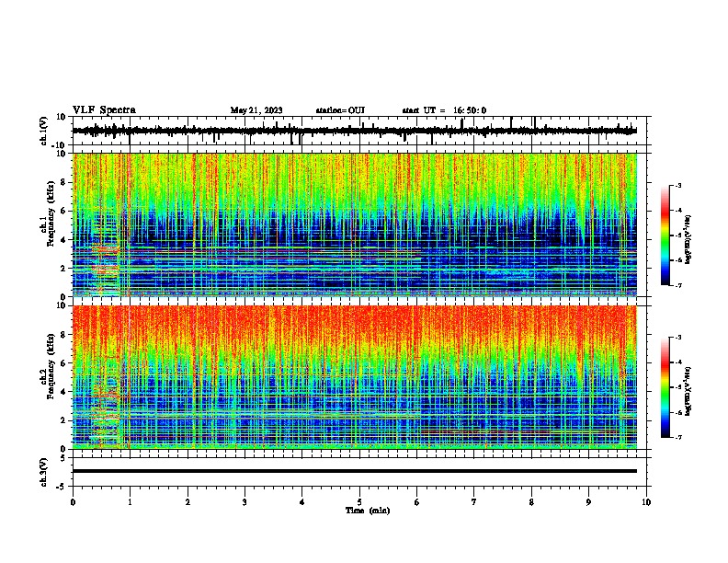The image size is (728, 563).
Task: Click time axis tick label "2"
Action: [188, 502]
